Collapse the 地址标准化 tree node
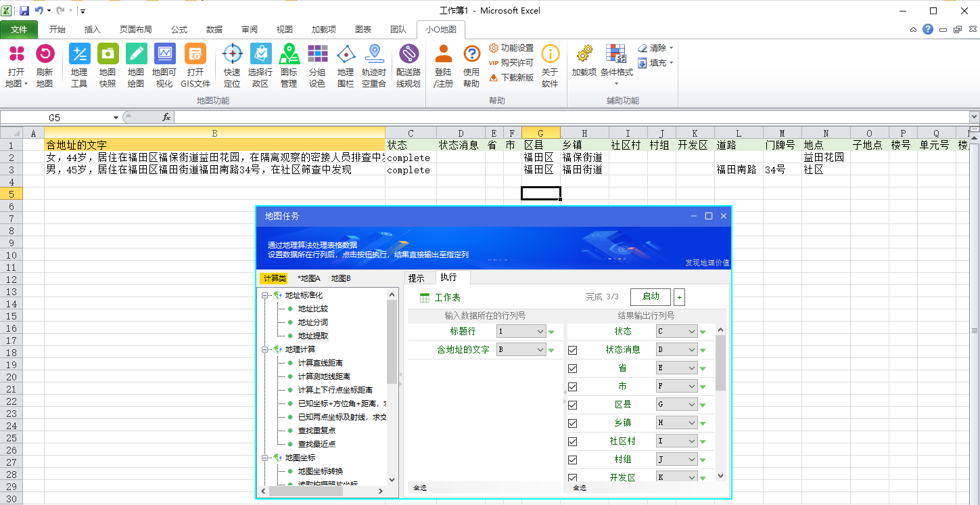This screenshot has height=505, width=980. pos(265,296)
